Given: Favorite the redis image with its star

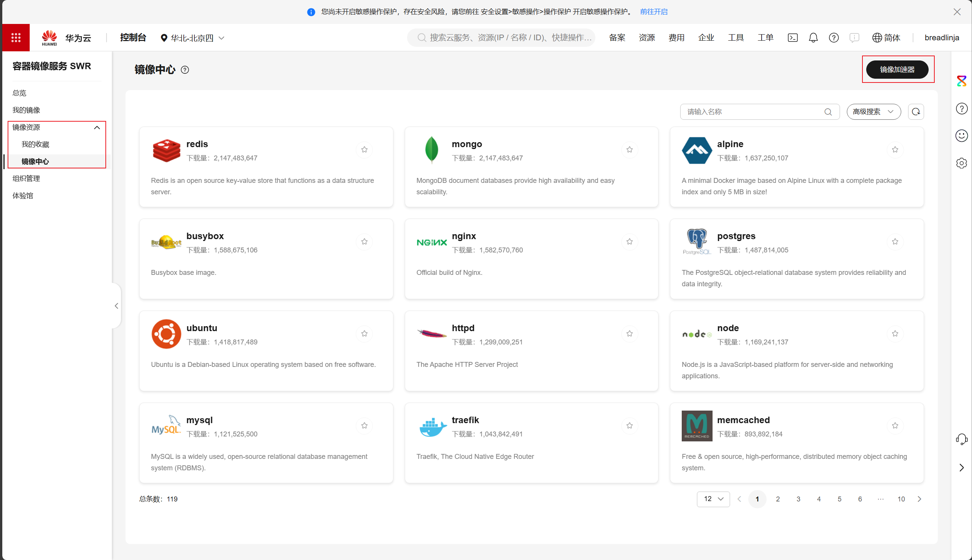Looking at the screenshot, I should click(364, 150).
